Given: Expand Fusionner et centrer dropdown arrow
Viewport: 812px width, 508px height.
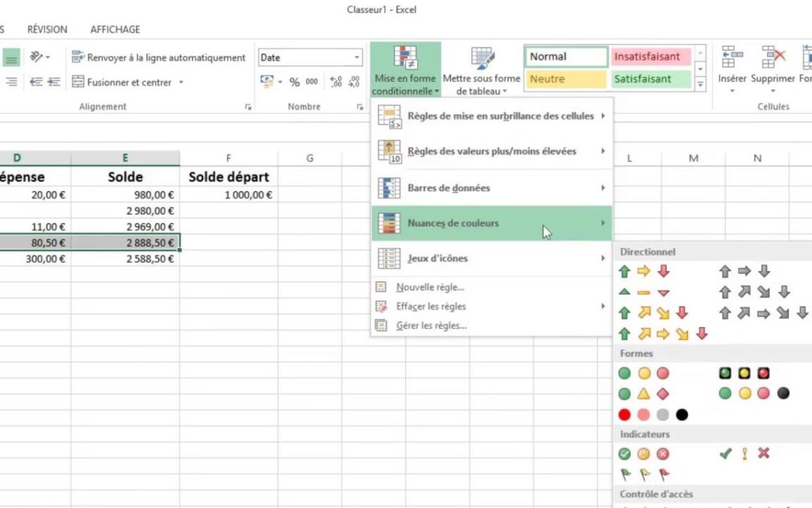Looking at the screenshot, I should pyautogui.click(x=180, y=82).
